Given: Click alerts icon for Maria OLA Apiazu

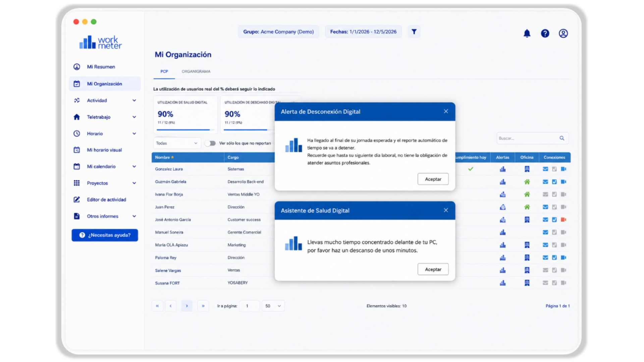Looking at the screenshot, I should 502,245.
